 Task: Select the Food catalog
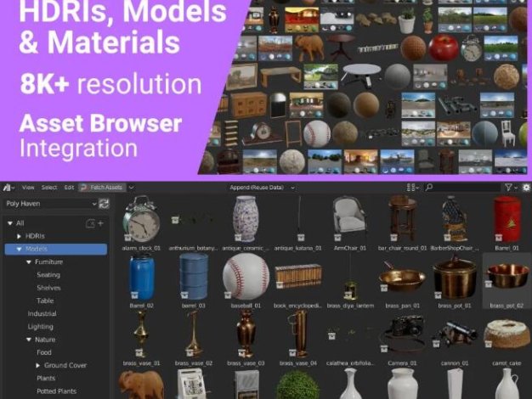pyautogui.click(x=44, y=352)
